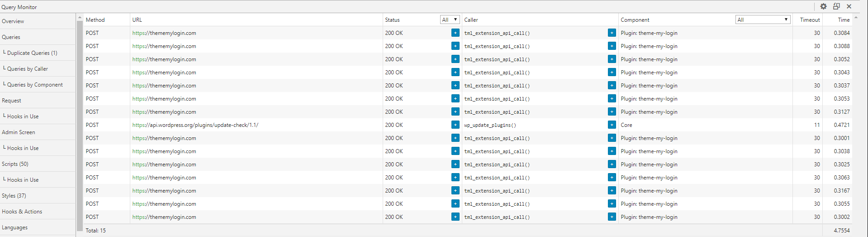Show caller stack for the 0.3002 request
This screenshot has height=237, width=868.
(612, 217)
